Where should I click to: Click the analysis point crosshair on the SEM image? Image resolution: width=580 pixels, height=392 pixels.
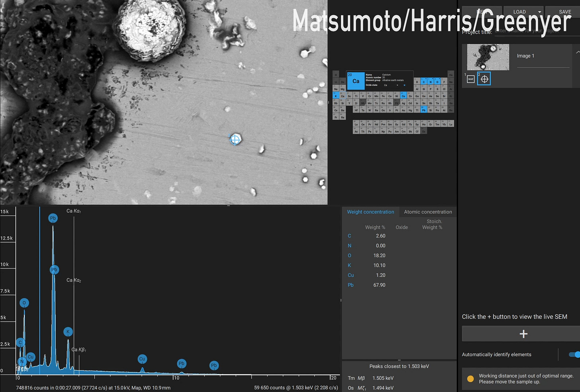[235, 139]
